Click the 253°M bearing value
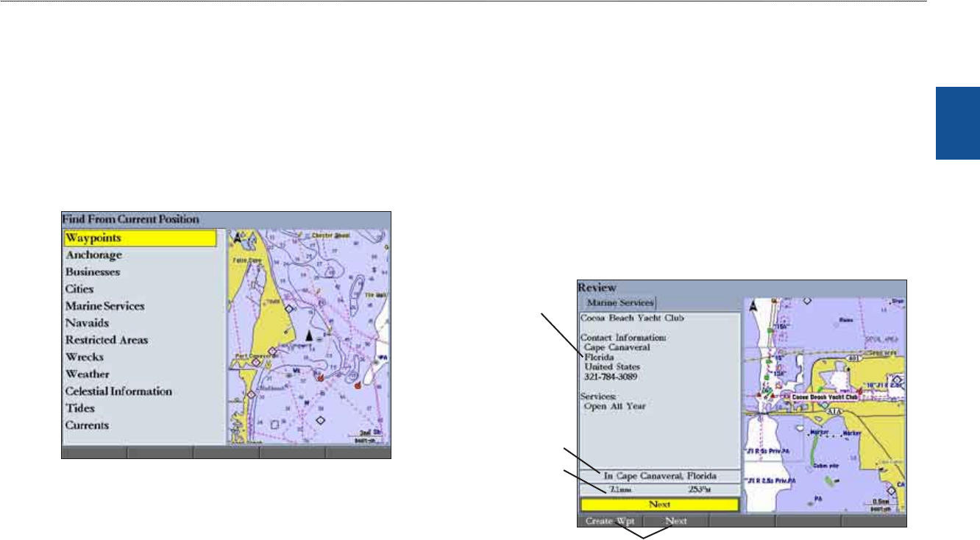The image size is (980, 540). pos(698,489)
